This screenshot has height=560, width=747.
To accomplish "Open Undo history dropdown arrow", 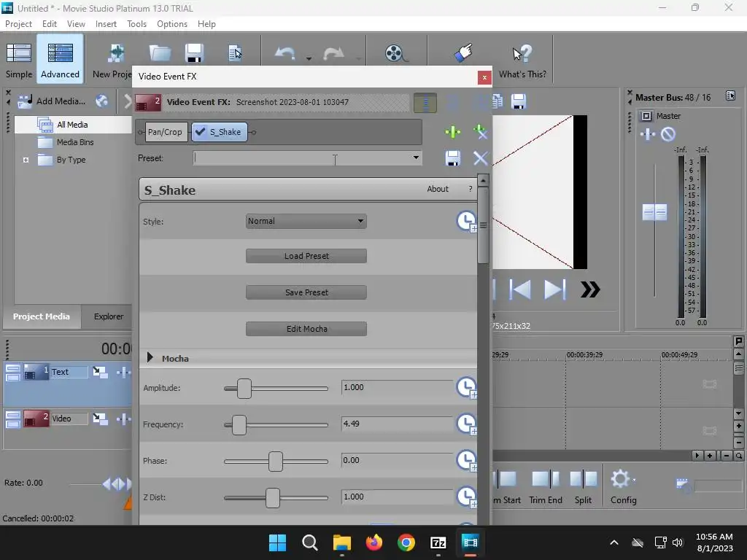I will (x=309, y=58).
